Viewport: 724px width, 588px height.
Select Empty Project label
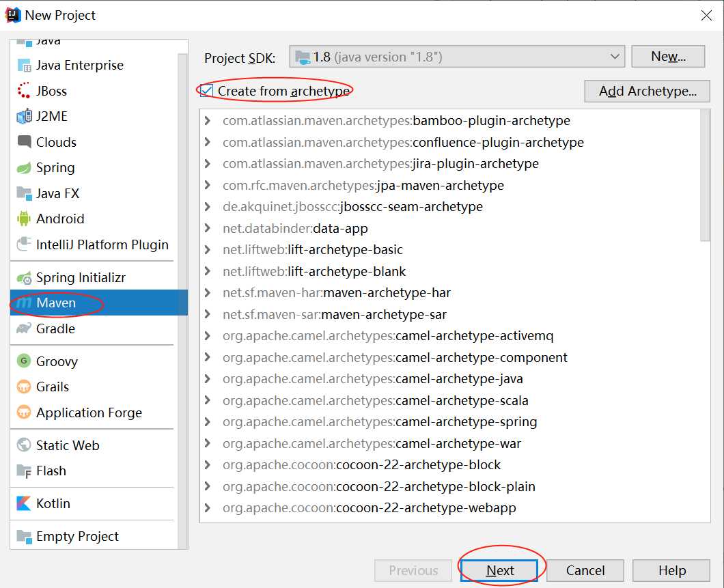[77, 536]
